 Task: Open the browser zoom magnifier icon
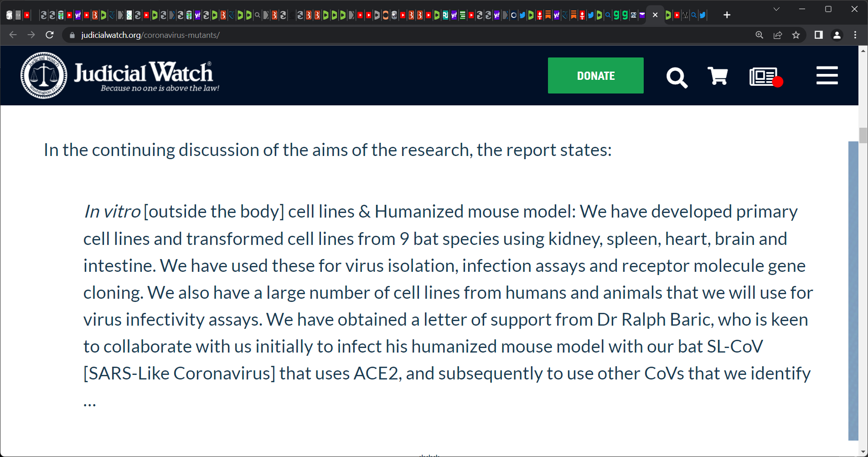(759, 35)
